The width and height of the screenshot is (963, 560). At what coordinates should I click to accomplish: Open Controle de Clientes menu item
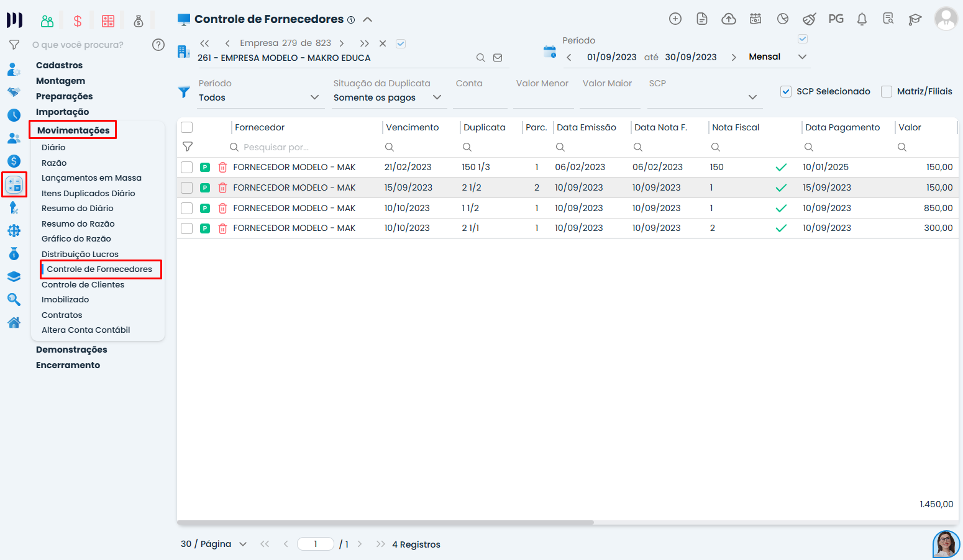[83, 284]
